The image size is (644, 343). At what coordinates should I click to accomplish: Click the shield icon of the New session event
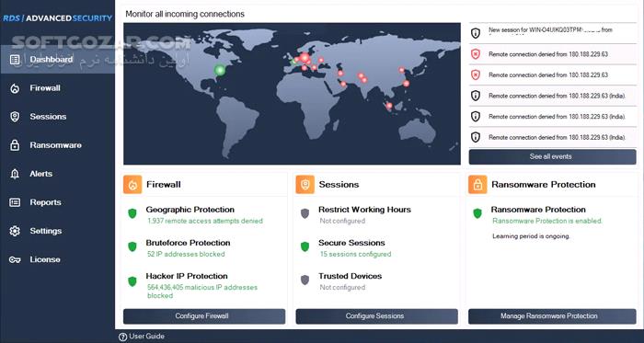tap(476, 33)
